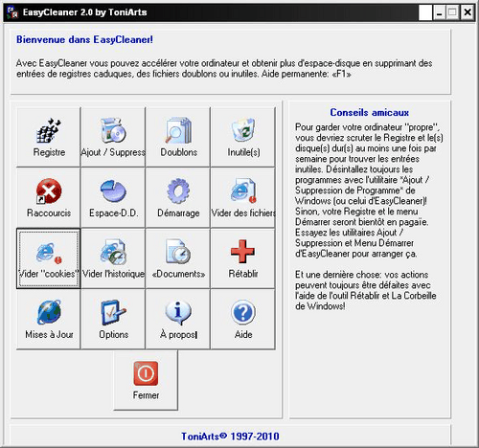479x448 pixels.
Task: Open the Raccourcis shortcut checker
Action: [49, 197]
